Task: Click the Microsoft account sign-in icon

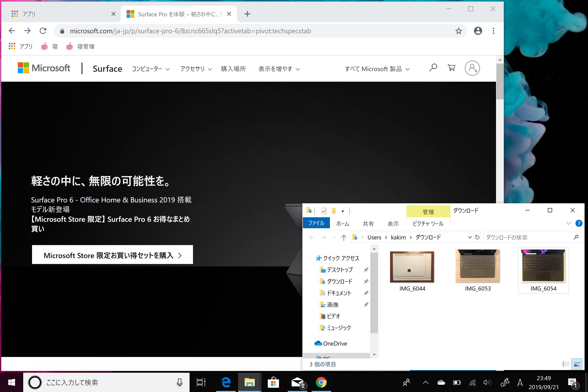Action: pos(472,68)
